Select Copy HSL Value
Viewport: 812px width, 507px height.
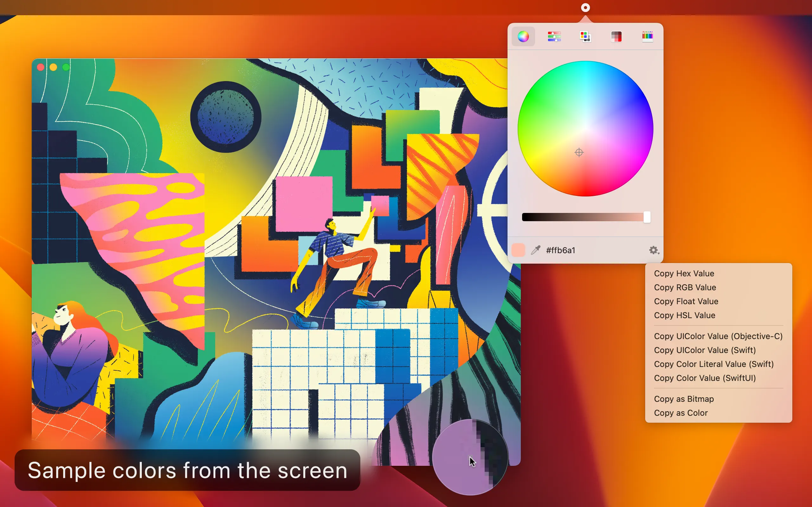tap(684, 315)
